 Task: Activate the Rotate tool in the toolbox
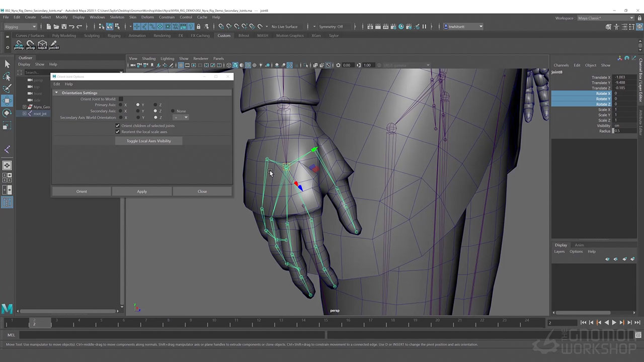click(7, 113)
